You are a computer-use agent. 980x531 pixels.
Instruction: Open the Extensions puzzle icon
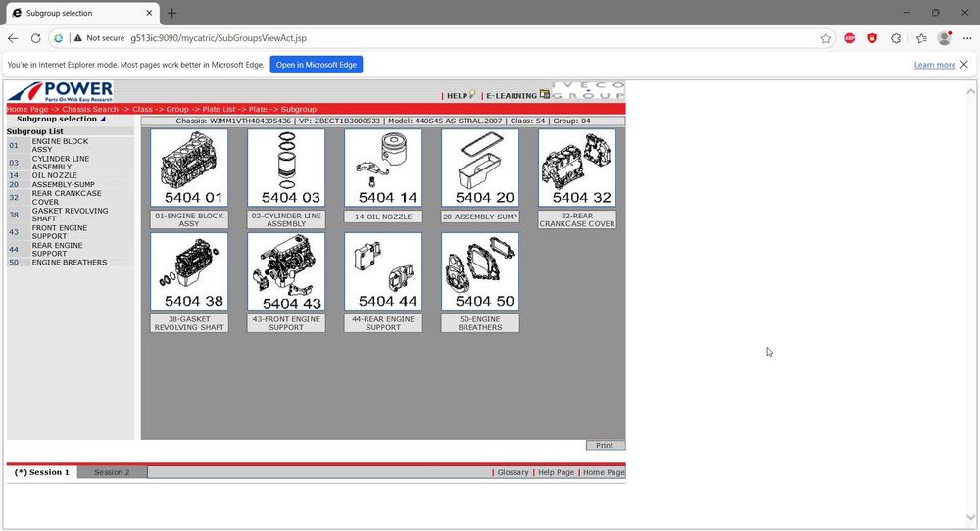(896, 38)
